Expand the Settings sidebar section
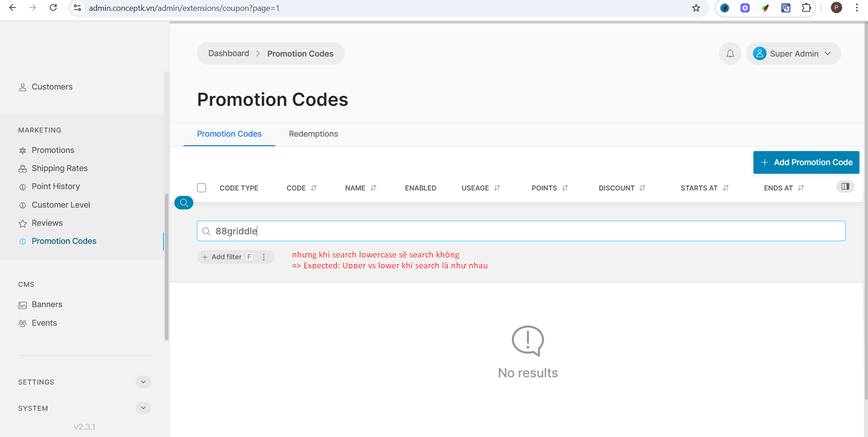This screenshot has width=868, height=437. click(143, 382)
